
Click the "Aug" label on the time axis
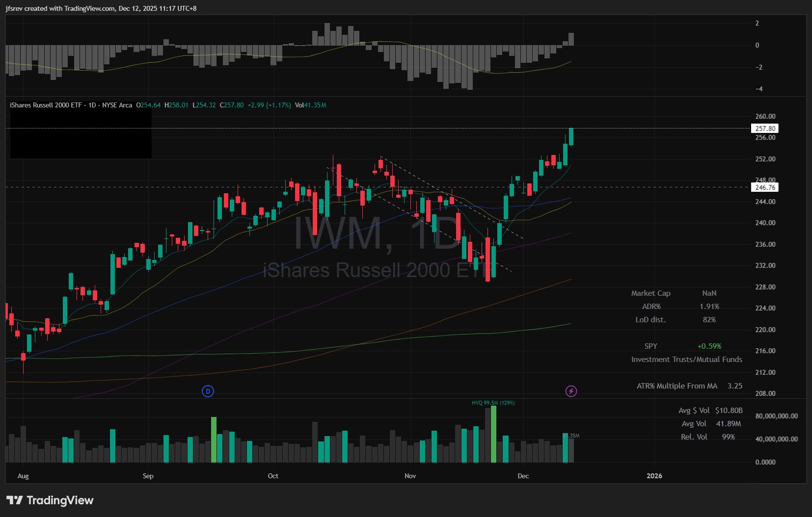pyautogui.click(x=23, y=476)
